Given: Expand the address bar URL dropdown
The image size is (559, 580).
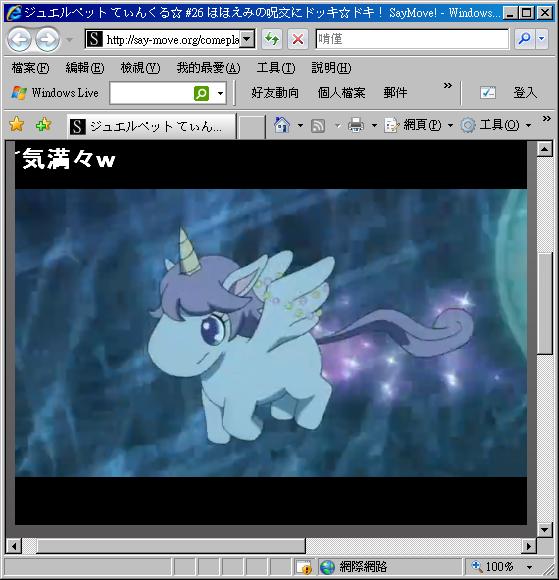Looking at the screenshot, I should tap(247, 39).
